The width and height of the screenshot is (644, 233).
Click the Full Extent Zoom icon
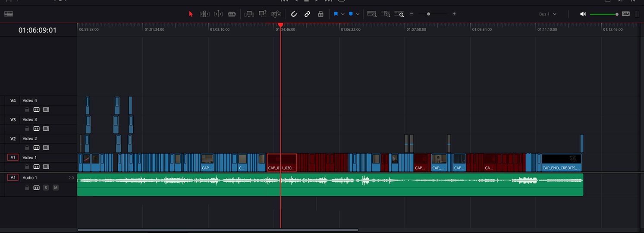point(372,14)
